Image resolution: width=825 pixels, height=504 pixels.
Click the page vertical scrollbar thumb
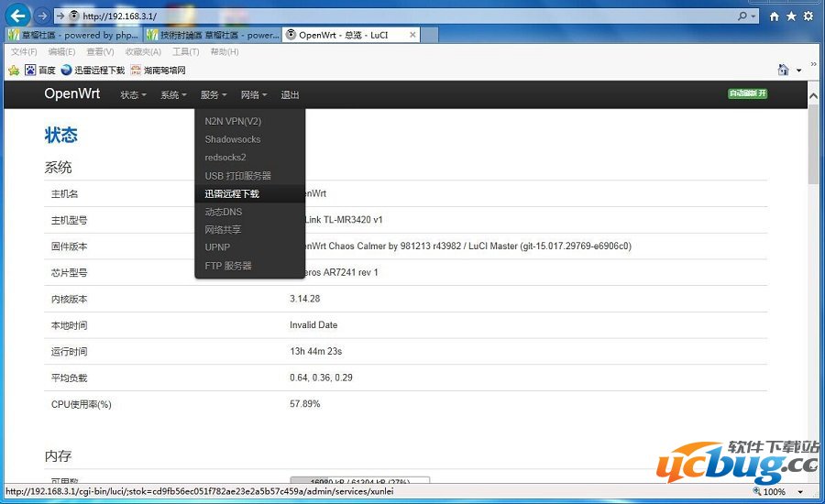813,147
